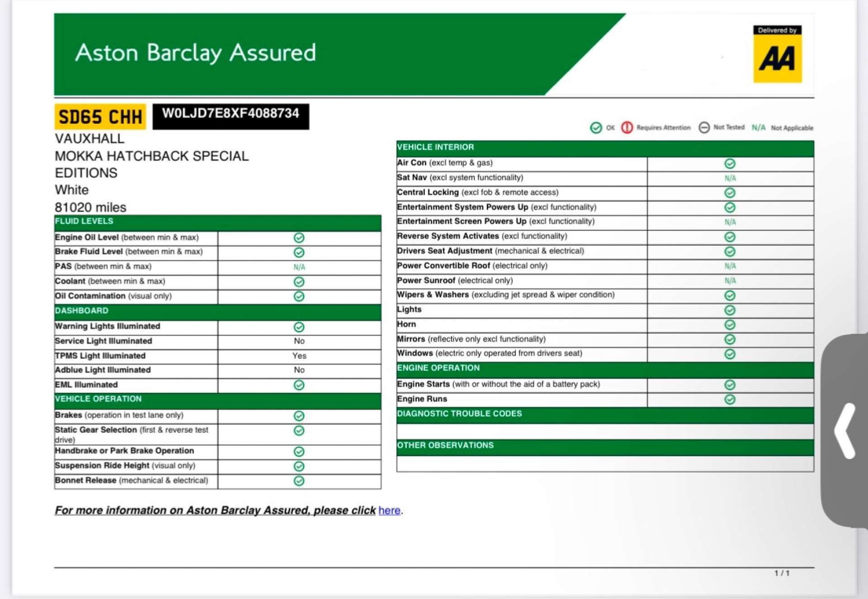Click the Central Locking green tick
This screenshot has height=599, width=868.
(x=730, y=193)
